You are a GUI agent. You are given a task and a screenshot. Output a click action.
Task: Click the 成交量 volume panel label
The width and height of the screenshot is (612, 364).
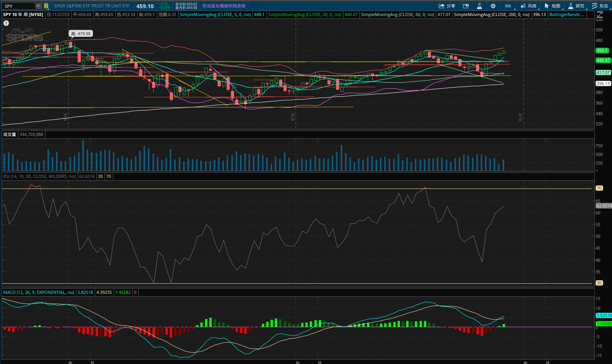pos(9,134)
